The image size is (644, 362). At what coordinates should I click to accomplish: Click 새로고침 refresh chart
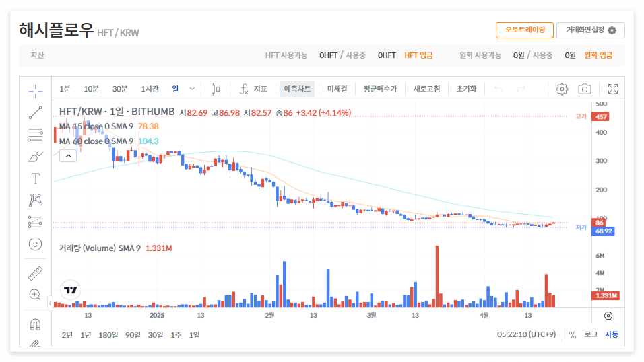tap(426, 89)
